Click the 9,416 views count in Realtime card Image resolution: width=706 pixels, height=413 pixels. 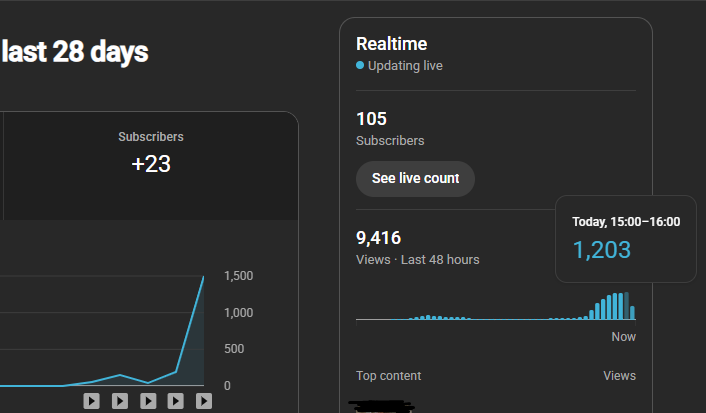378,238
